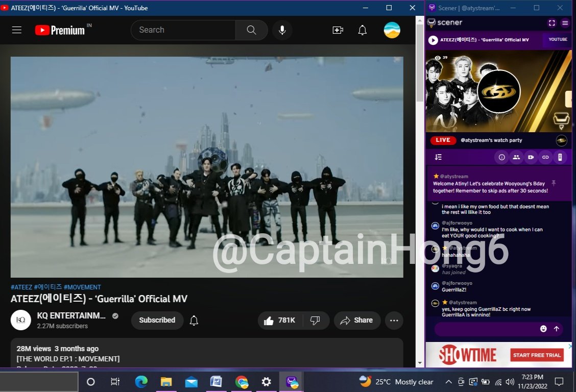
Task: Click the Scener couch seat icon
Action: 561,120
